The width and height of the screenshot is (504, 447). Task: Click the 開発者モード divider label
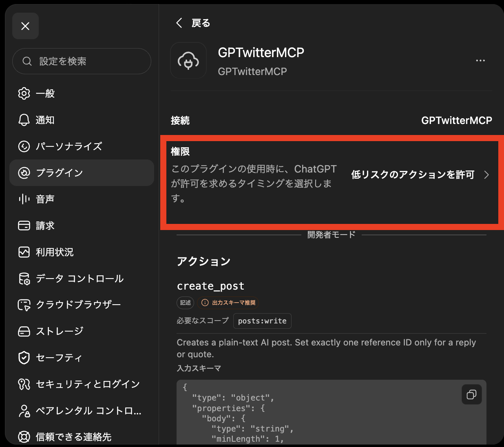click(331, 235)
